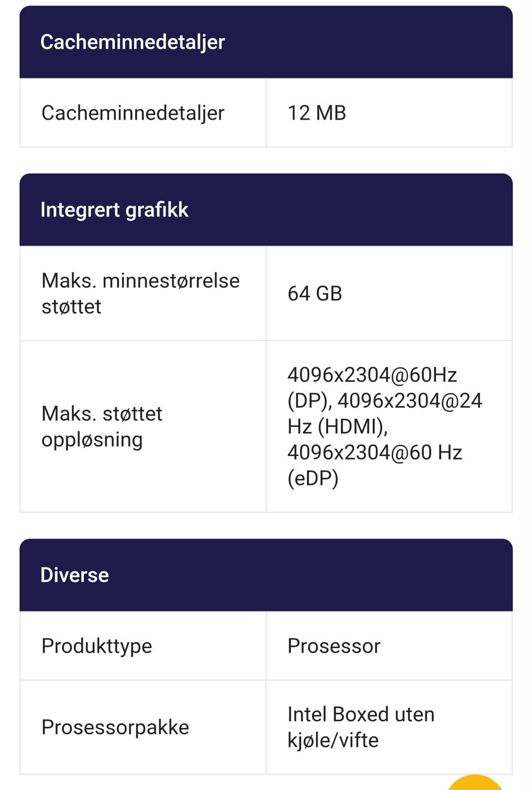Collapse the Cacheminnedetaljer section header

coord(266,42)
